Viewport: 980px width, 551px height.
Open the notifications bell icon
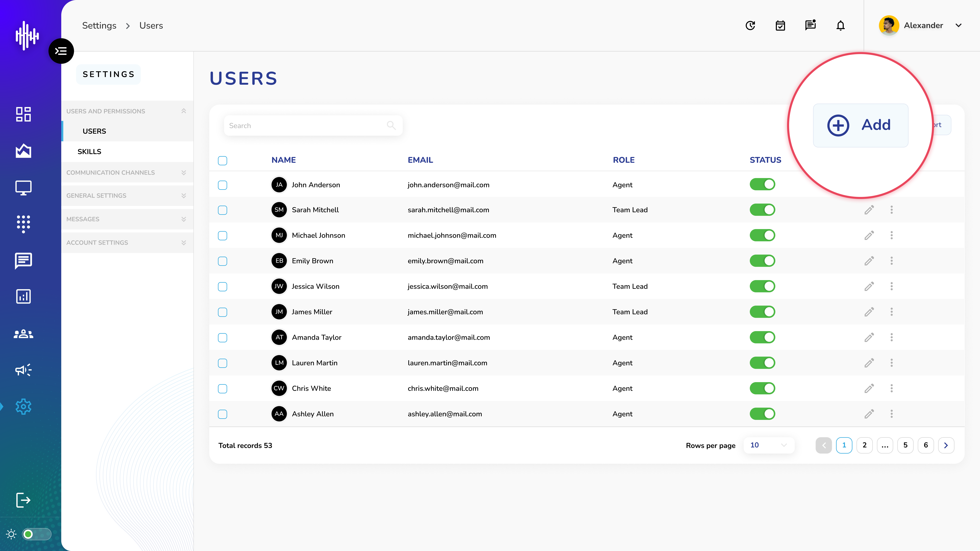tap(840, 26)
